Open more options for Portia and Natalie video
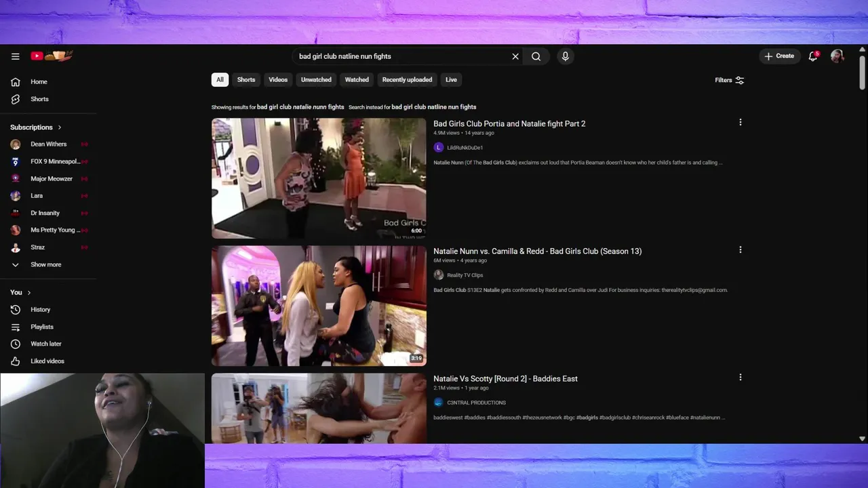The image size is (868, 488). pyautogui.click(x=741, y=123)
